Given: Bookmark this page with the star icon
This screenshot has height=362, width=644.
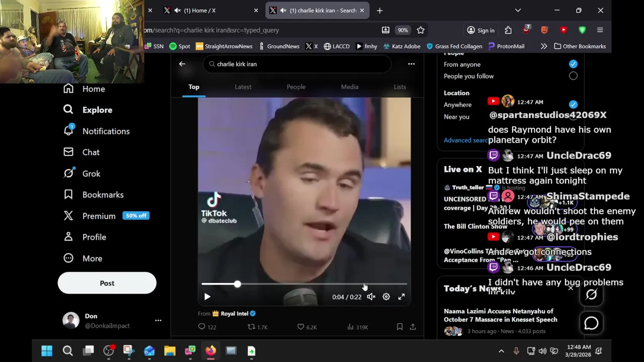Looking at the screenshot, I should click(x=421, y=30).
